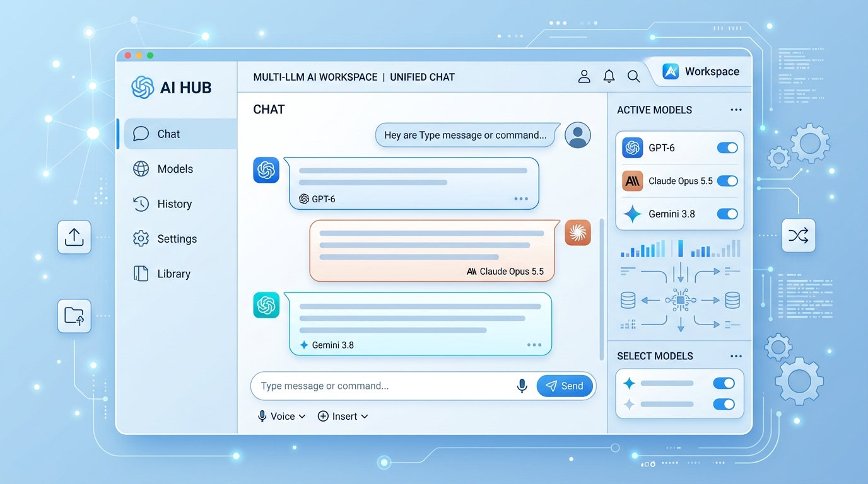Image resolution: width=868 pixels, height=484 pixels.
Task: Click the "CHAT" heading above the conversation
Action: (x=269, y=110)
